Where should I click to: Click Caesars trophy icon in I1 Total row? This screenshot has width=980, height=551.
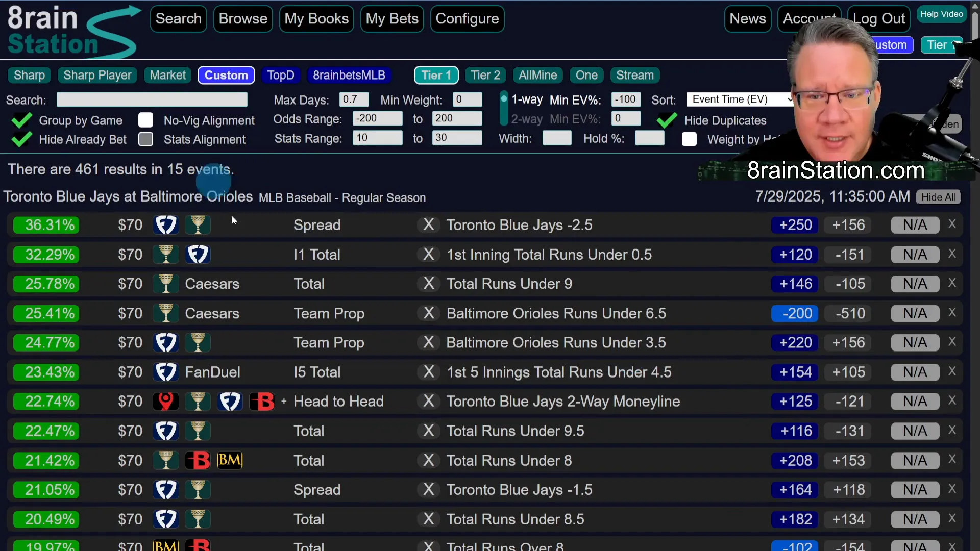pyautogui.click(x=166, y=255)
